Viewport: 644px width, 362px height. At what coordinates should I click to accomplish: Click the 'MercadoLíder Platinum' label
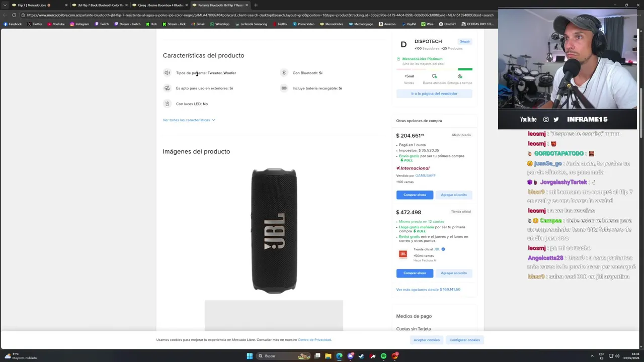click(x=422, y=59)
